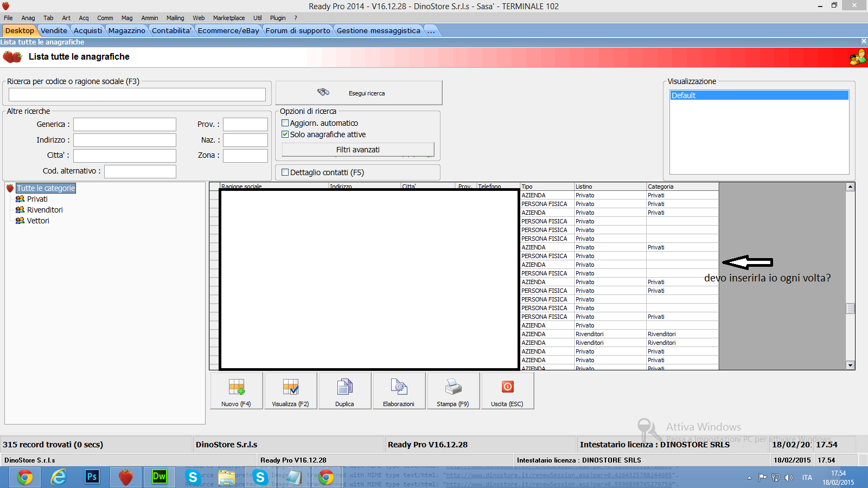The width and height of the screenshot is (868, 488).
Task: Click into the Prov. field
Action: click(x=245, y=125)
